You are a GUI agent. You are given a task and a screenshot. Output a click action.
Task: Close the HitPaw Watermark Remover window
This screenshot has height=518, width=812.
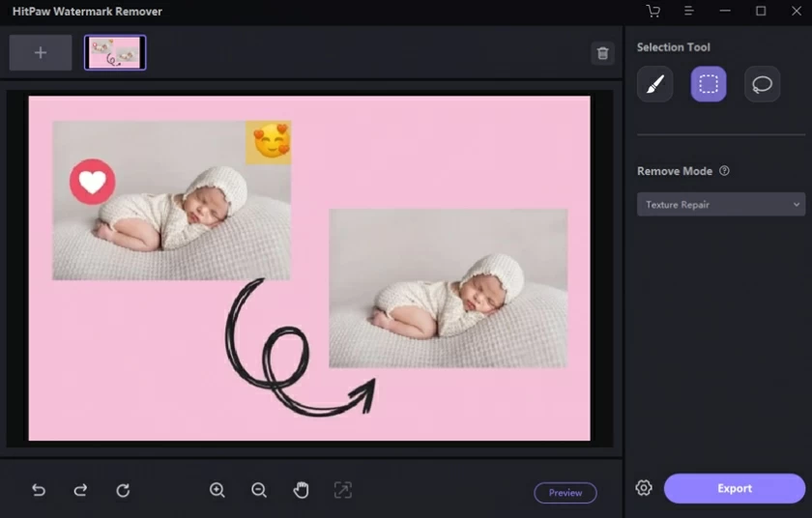tap(796, 11)
